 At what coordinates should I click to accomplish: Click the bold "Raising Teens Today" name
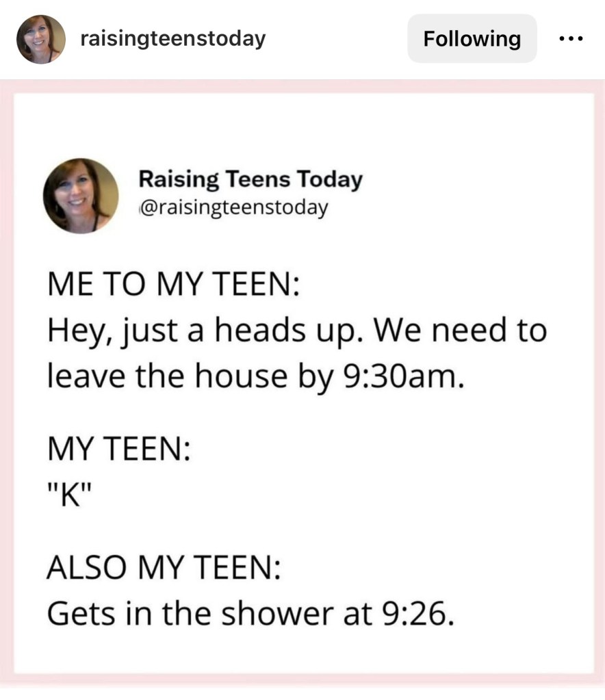(250, 180)
